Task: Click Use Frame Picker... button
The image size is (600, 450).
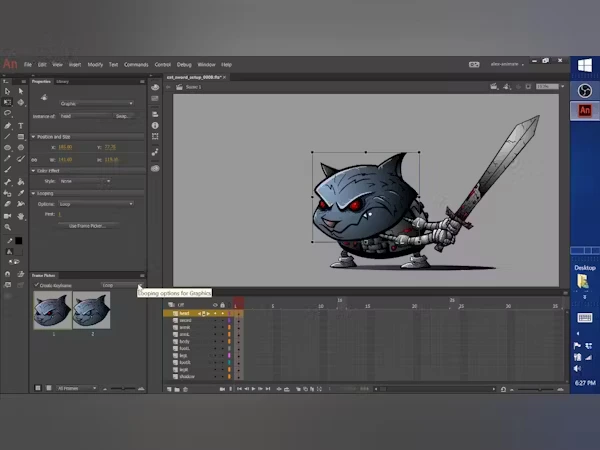Action: tap(87, 226)
